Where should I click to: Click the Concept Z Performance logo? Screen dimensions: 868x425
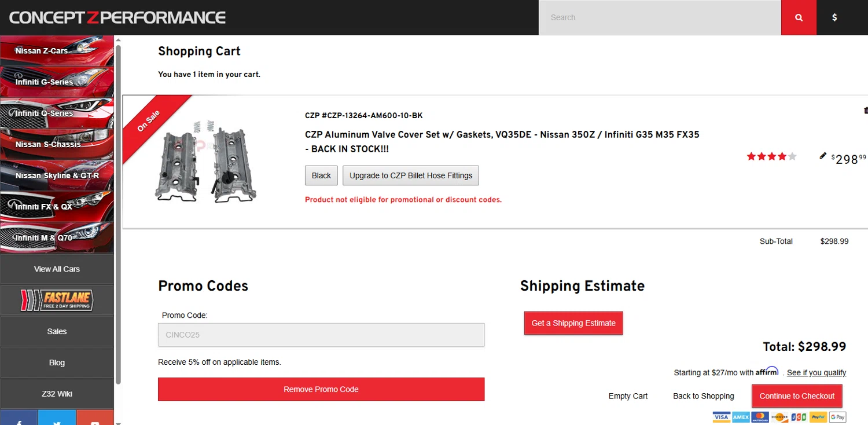coord(117,17)
